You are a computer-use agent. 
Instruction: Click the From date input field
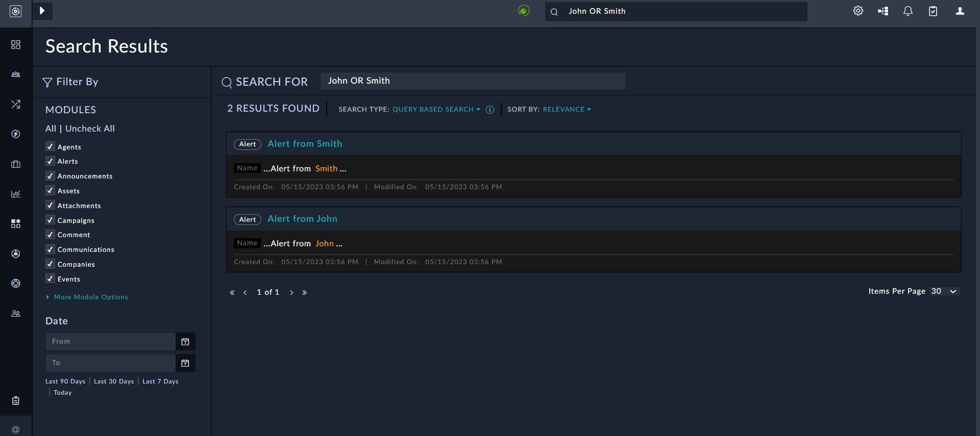tap(111, 342)
